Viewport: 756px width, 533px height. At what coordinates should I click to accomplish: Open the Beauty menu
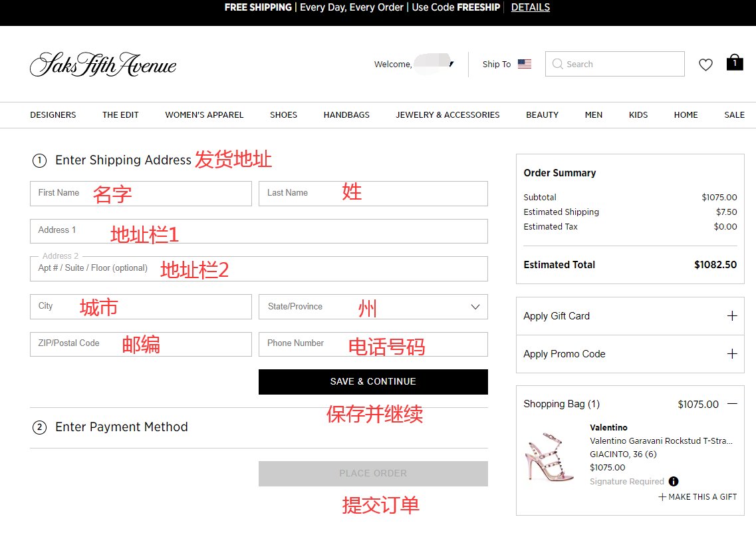coord(543,115)
